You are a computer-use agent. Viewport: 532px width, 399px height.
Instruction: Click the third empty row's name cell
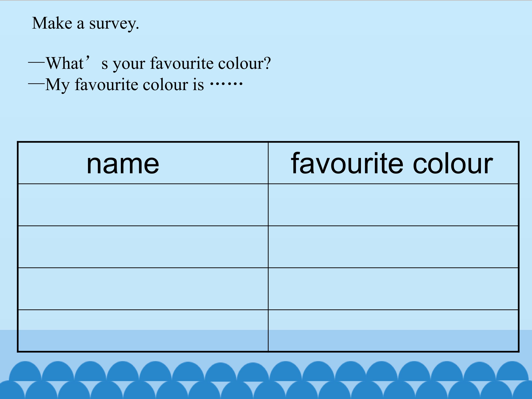pyautogui.click(x=143, y=289)
